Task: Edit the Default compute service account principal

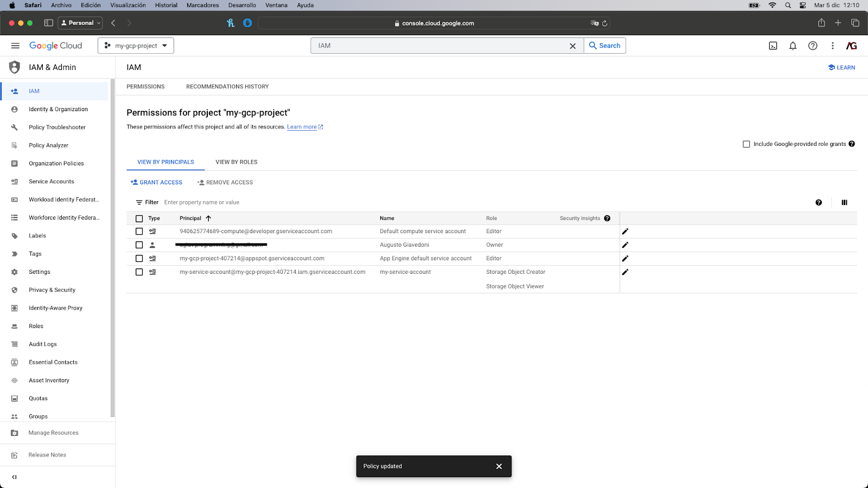Action: 625,232
